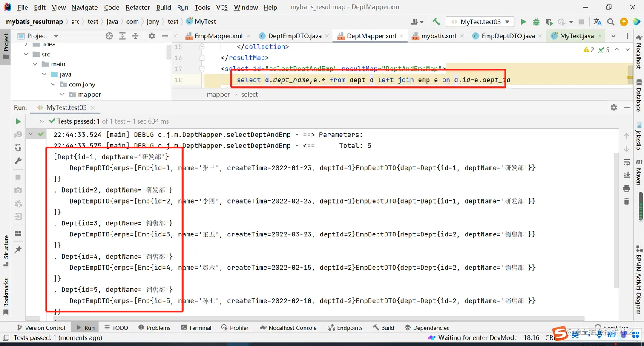
Task: Open the Maven side panel
Action: (x=638, y=171)
